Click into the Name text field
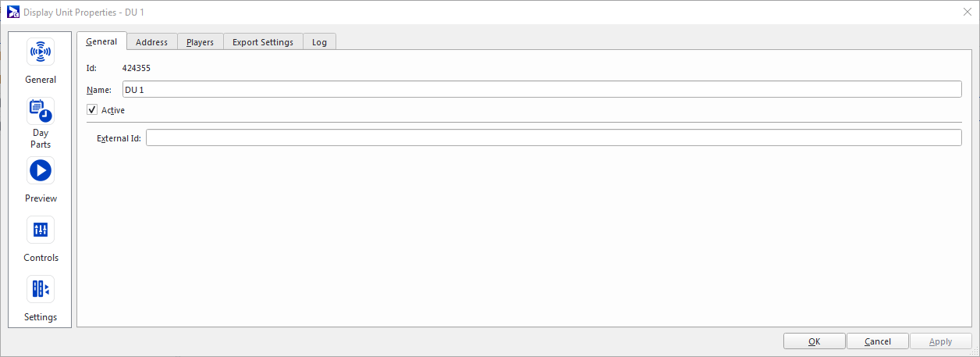The image size is (980, 357). tap(541, 90)
